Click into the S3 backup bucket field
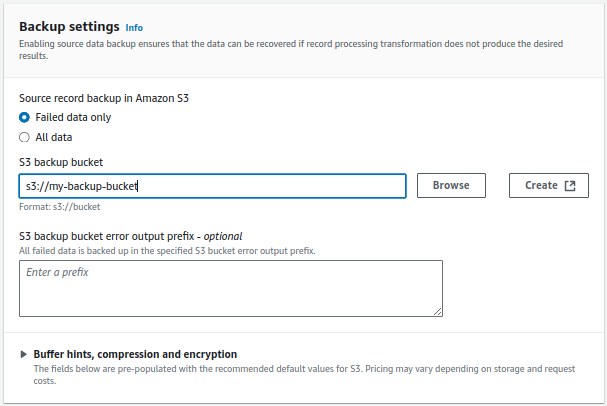 point(213,186)
